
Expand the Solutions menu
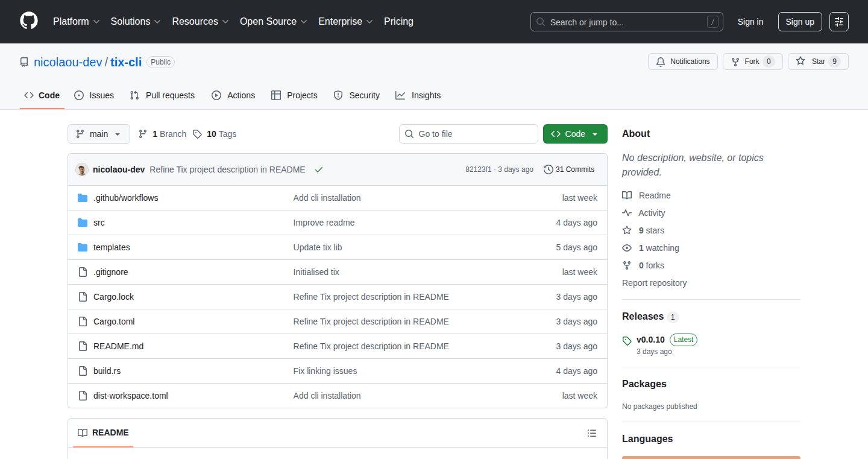click(x=136, y=21)
